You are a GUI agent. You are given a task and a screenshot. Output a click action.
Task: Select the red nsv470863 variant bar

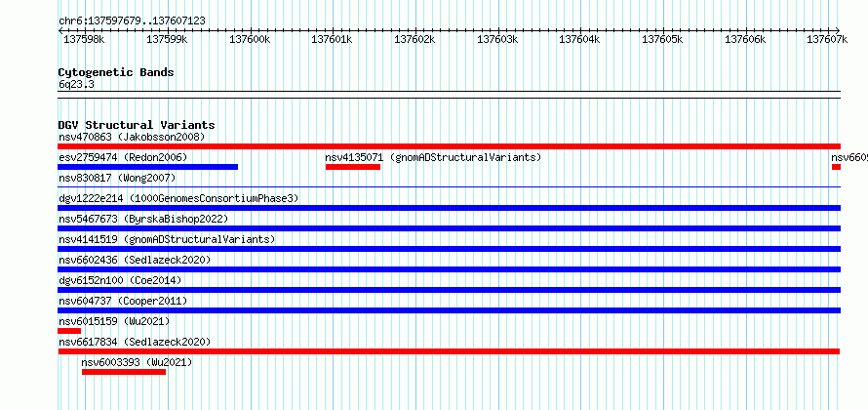(449, 146)
